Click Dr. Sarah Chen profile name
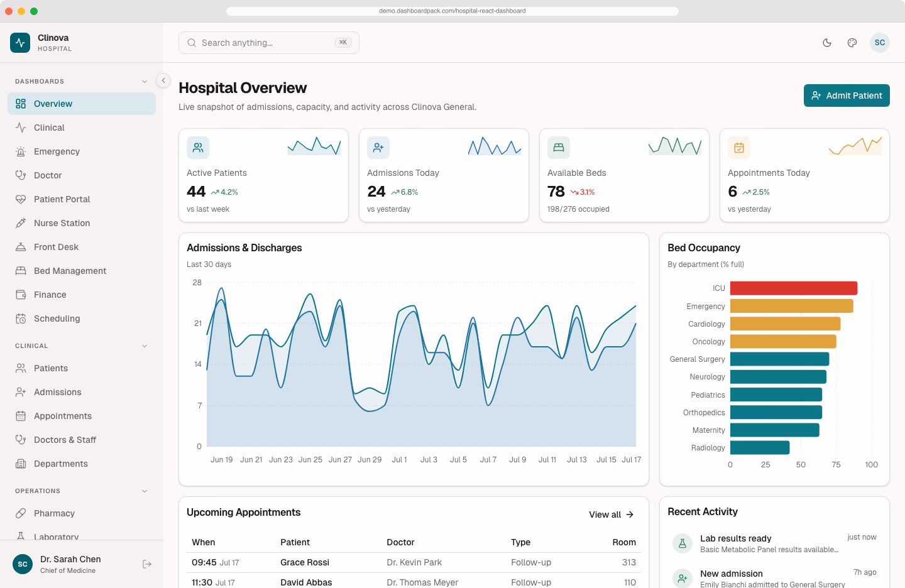905x588 pixels. pyautogui.click(x=70, y=559)
